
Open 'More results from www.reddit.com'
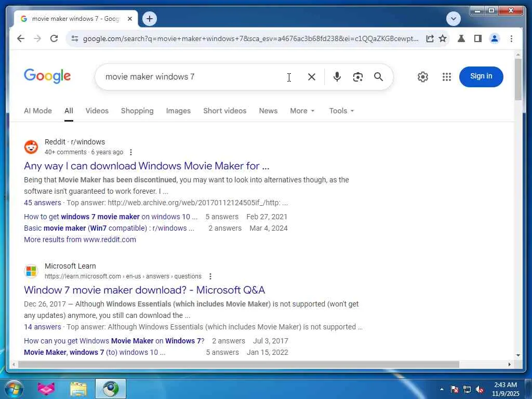click(x=79, y=240)
